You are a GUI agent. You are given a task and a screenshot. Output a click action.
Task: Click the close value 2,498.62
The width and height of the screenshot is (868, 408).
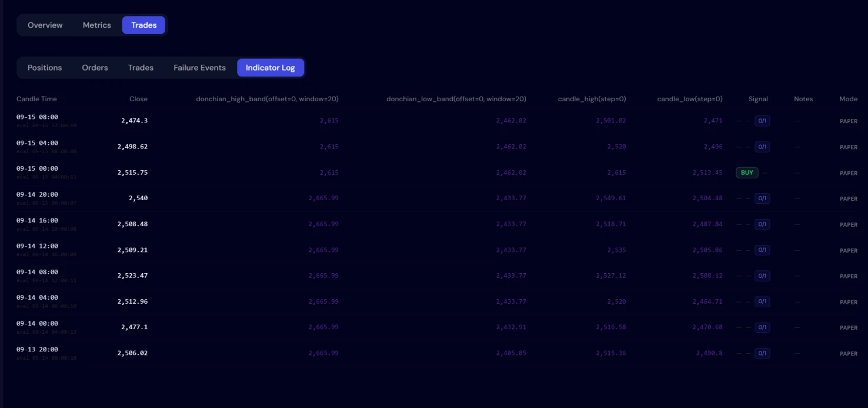pos(132,147)
